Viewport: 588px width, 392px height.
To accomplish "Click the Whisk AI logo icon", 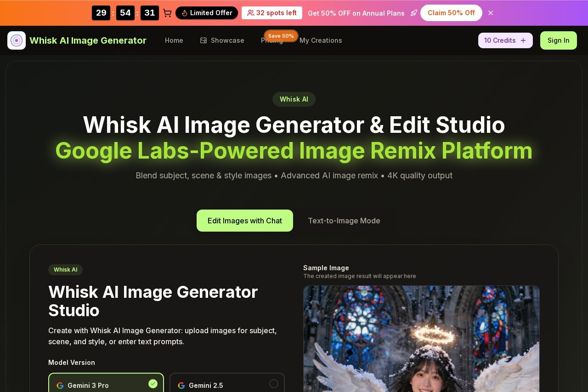I will pyautogui.click(x=17, y=40).
